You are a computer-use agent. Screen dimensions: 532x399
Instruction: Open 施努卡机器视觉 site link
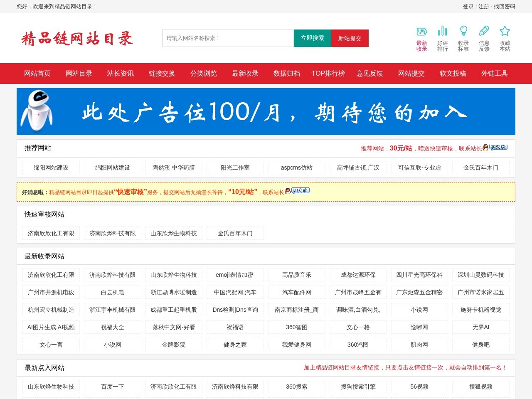pos(481,310)
